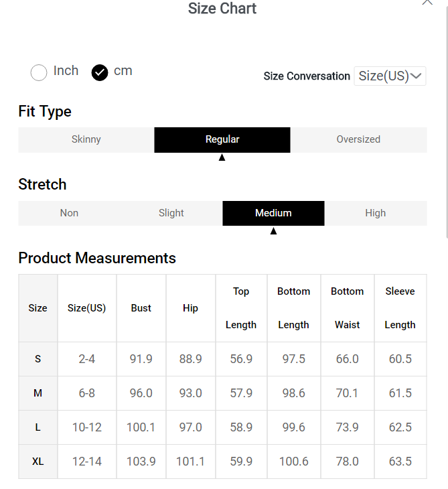This screenshot has width=448, height=489.
Task: Click the size S row label
Action: (x=38, y=359)
